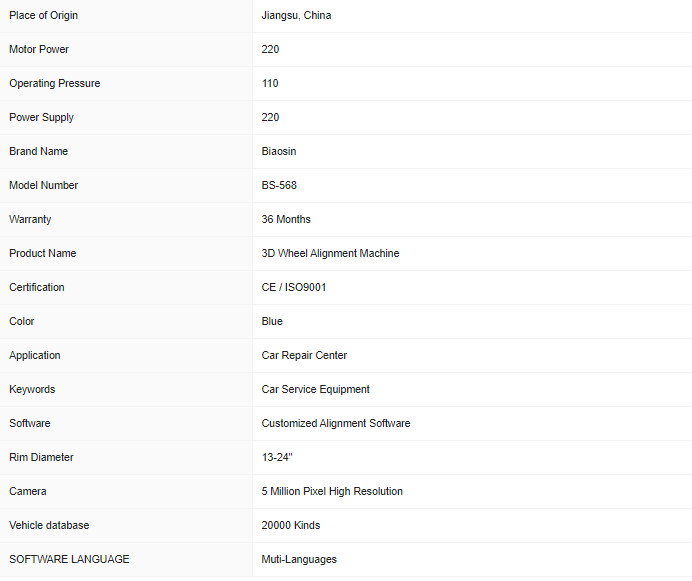Screen dimensions: 692x581
Task: Click the "Power Supply" row label
Action: point(41,117)
